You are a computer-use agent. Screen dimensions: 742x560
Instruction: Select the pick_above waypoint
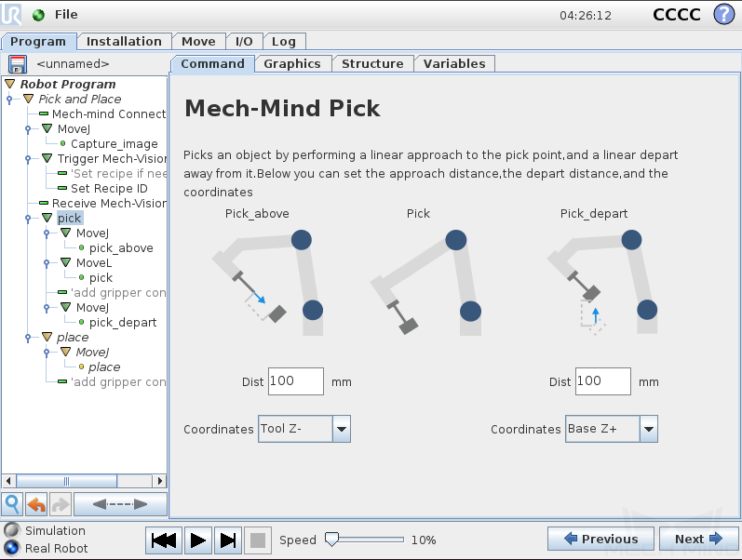[x=121, y=247]
